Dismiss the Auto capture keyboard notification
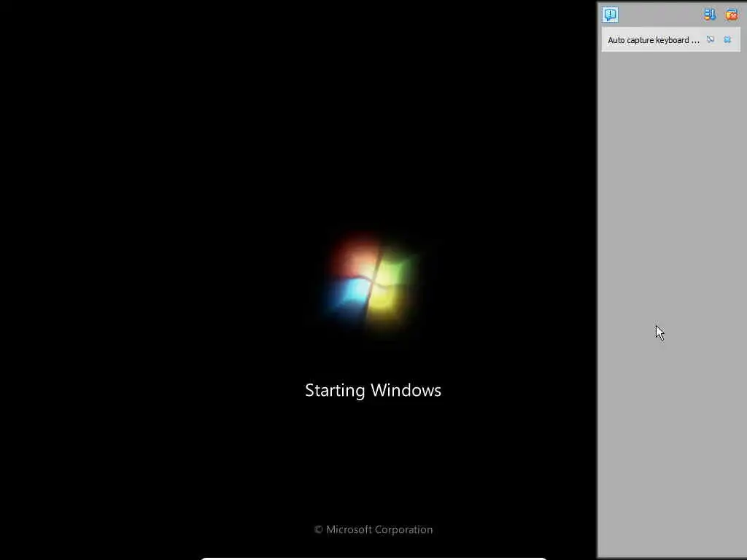This screenshot has height=560, width=747. click(x=727, y=39)
